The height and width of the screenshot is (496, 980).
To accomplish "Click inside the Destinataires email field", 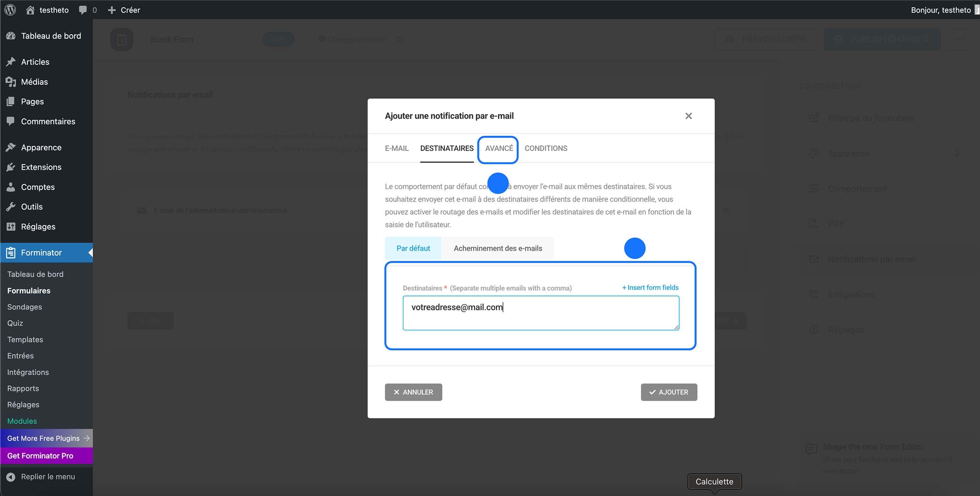I will pyautogui.click(x=540, y=312).
